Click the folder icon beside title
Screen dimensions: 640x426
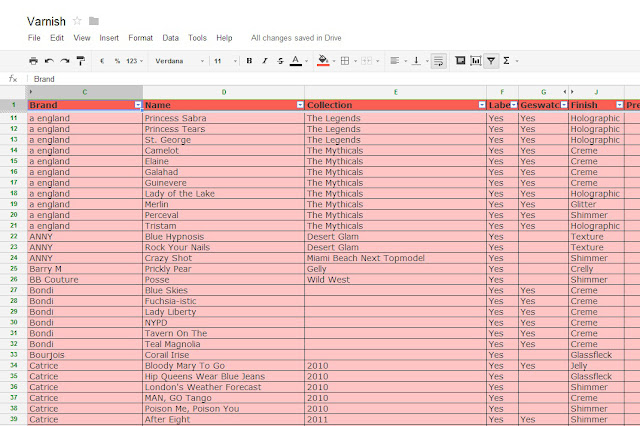[x=94, y=21]
